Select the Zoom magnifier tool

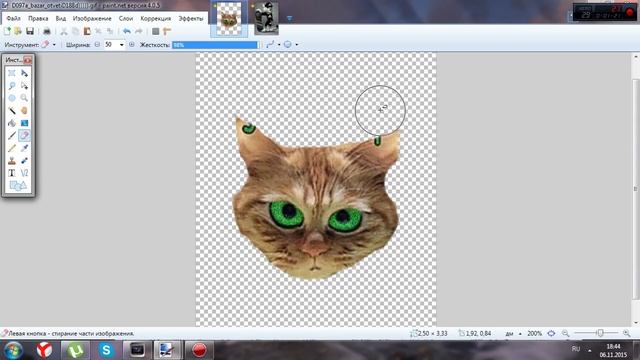click(24, 98)
